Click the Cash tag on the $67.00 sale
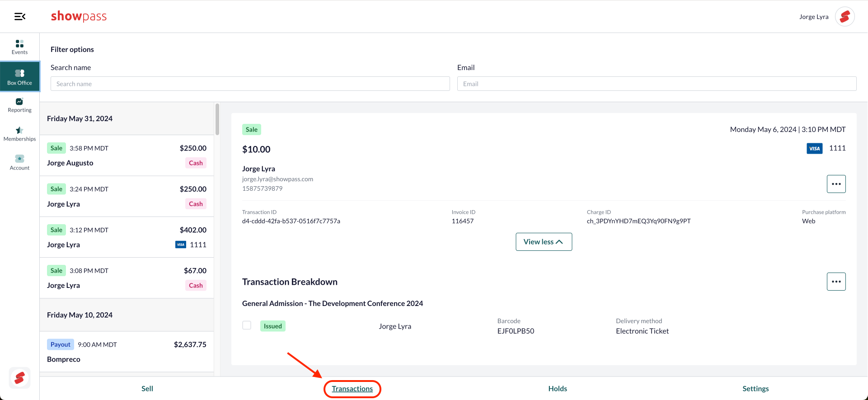This screenshot has width=868, height=400. point(196,285)
